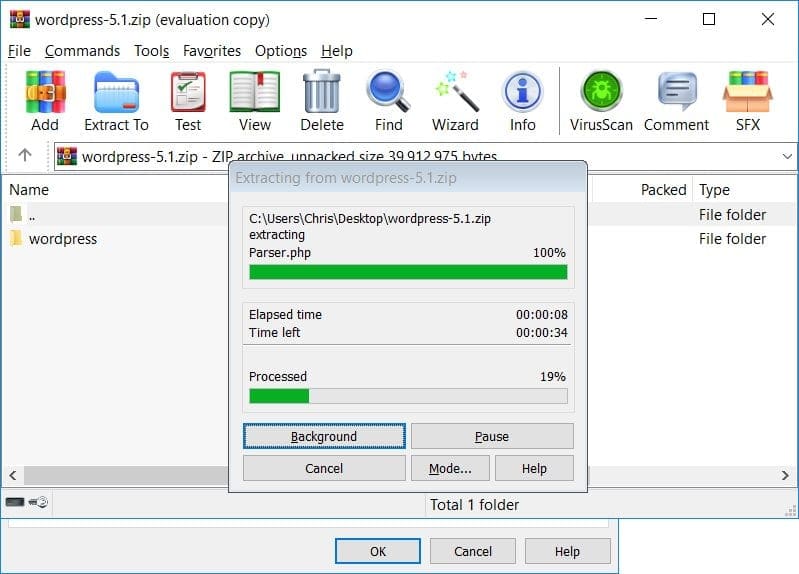Click the horizontal scrollbar right arrow

coord(785,476)
